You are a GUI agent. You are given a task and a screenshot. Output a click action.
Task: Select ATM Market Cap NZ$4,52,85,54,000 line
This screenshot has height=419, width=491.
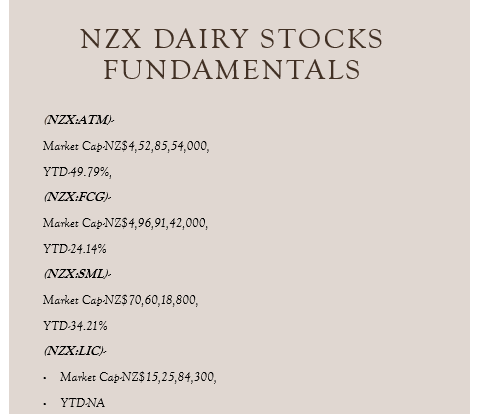(126, 146)
